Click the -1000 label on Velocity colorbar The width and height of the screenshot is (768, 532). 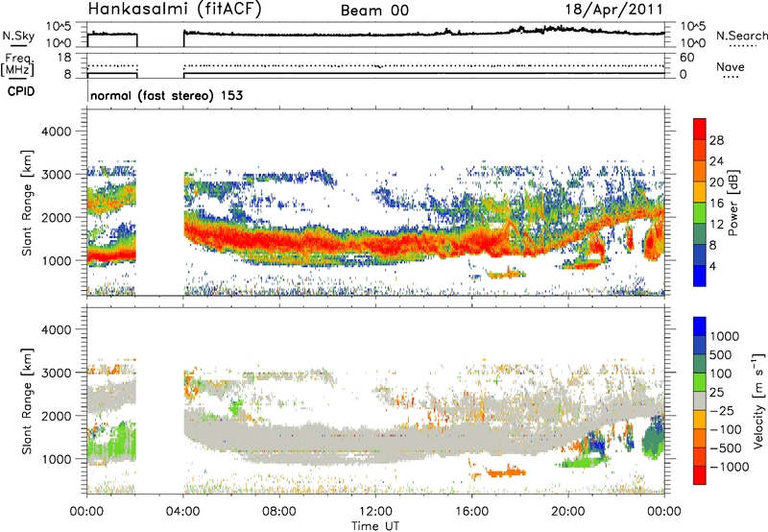(730, 467)
